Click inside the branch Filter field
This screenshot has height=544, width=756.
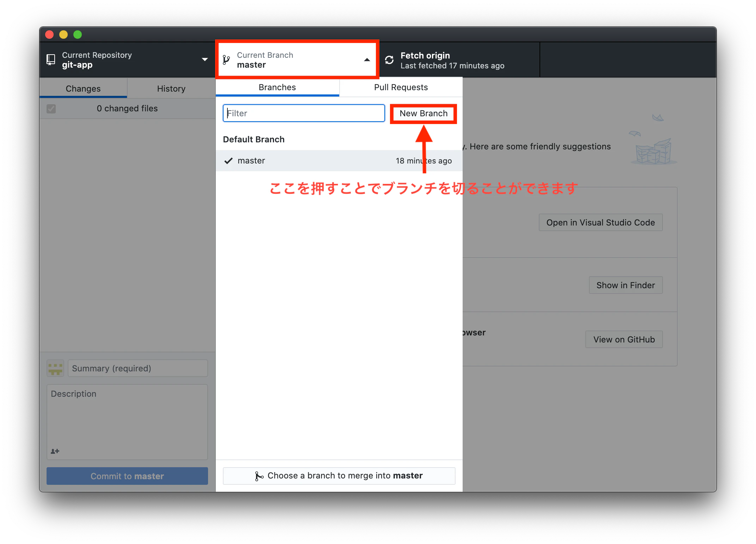(x=303, y=113)
